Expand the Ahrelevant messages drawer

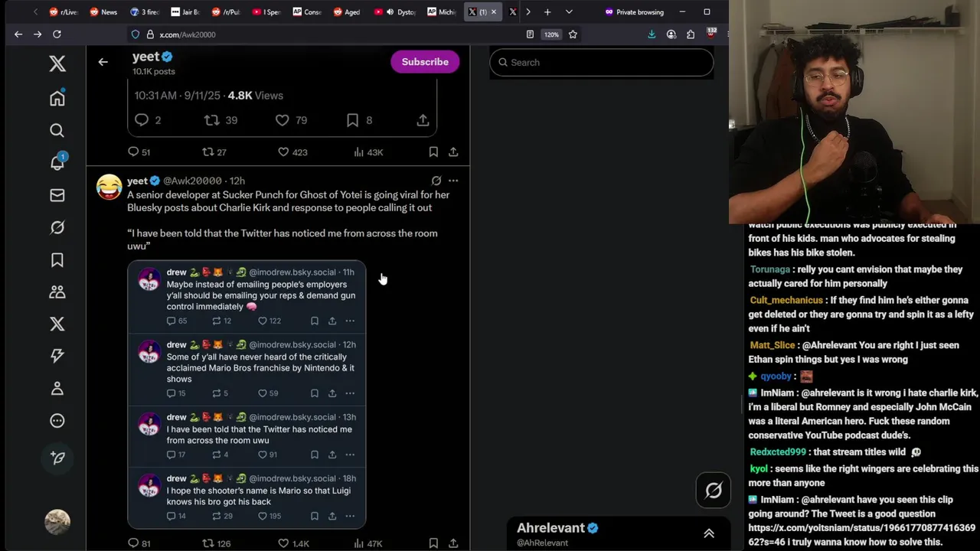click(x=709, y=533)
